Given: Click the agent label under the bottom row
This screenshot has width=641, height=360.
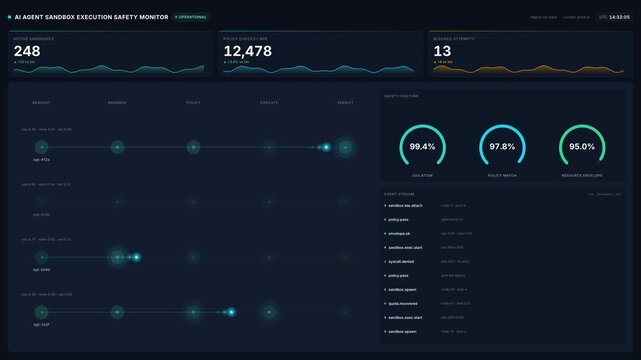Looking at the screenshot, I should click(41, 325).
